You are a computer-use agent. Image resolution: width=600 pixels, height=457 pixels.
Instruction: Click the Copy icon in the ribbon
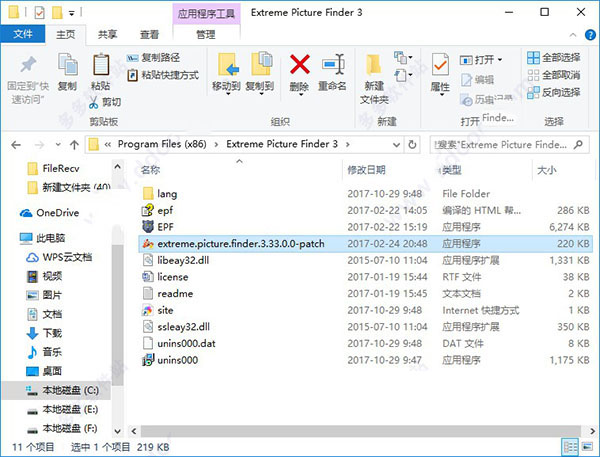pyautogui.click(x=67, y=64)
